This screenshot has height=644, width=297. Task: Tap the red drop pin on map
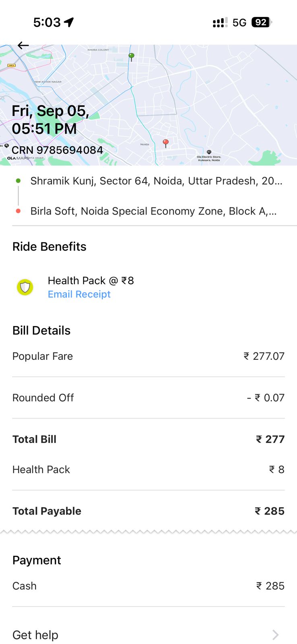click(165, 142)
